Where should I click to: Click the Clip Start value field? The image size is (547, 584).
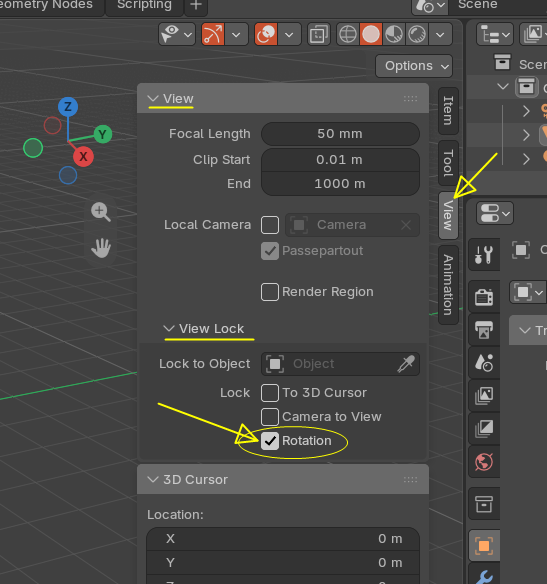pos(340,160)
